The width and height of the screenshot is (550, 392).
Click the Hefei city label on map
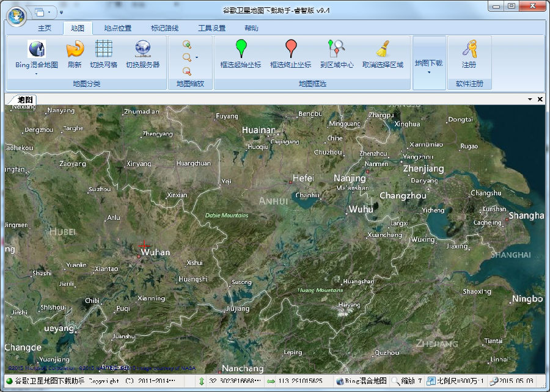[x=303, y=178]
